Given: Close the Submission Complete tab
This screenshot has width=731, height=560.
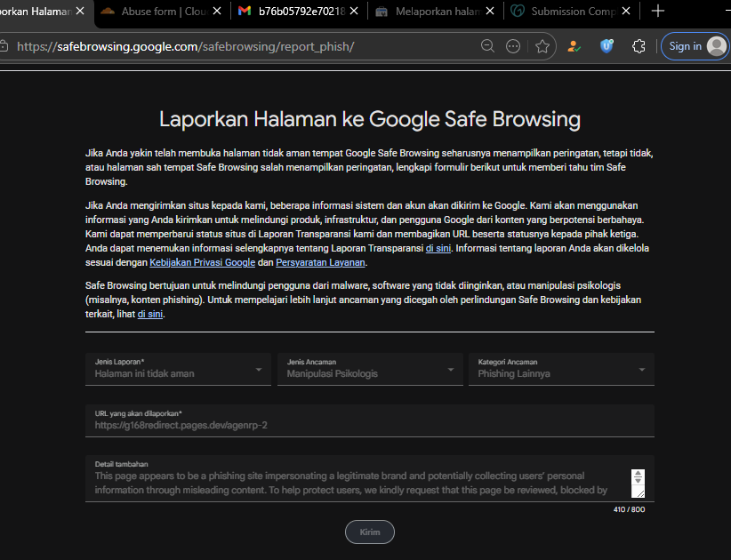Looking at the screenshot, I should tap(626, 12).
